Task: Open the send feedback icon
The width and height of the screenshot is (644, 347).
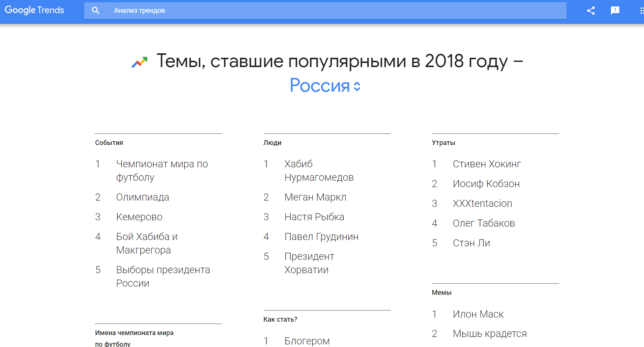Action: (615, 10)
